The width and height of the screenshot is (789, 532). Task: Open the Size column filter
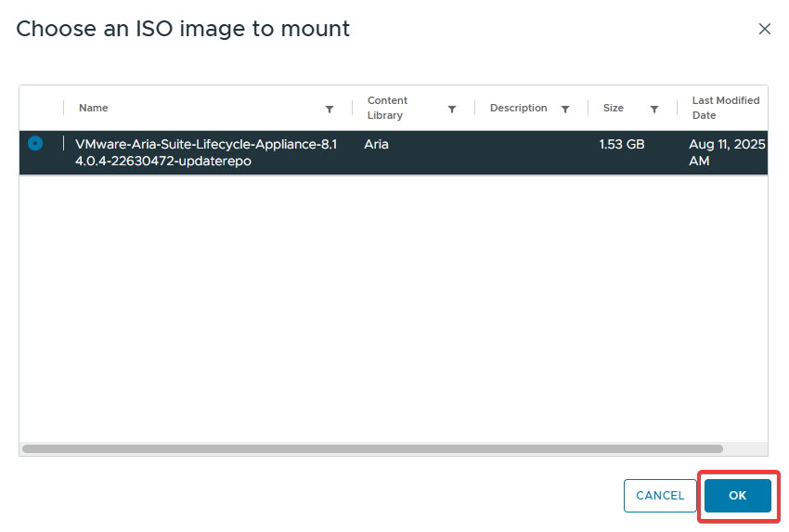(654, 110)
